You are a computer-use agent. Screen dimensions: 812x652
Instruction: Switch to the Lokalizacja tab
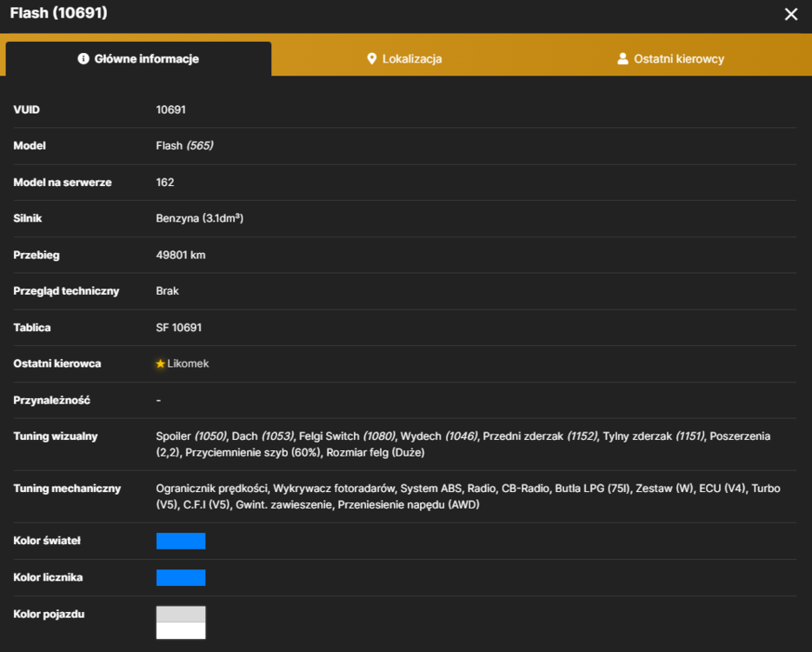(x=404, y=59)
